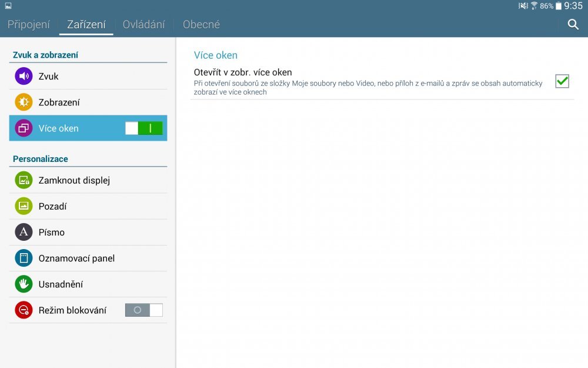Turn off the Více oken switch
This screenshot has height=368, width=588.
143,128
